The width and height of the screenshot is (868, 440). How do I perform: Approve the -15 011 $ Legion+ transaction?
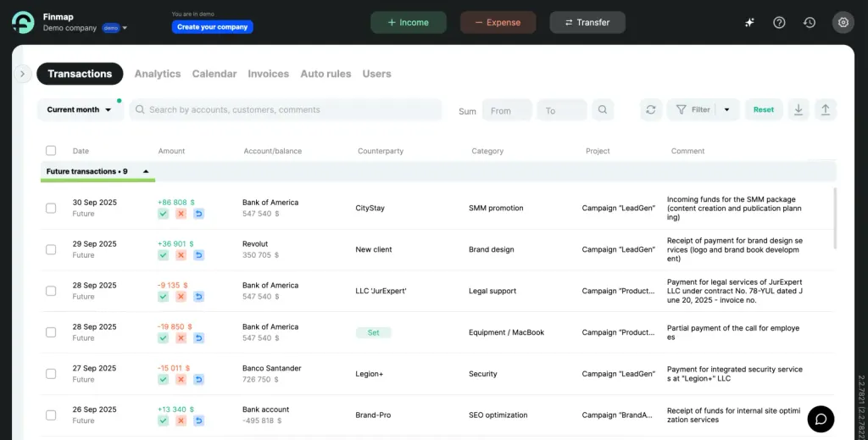[163, 380]
